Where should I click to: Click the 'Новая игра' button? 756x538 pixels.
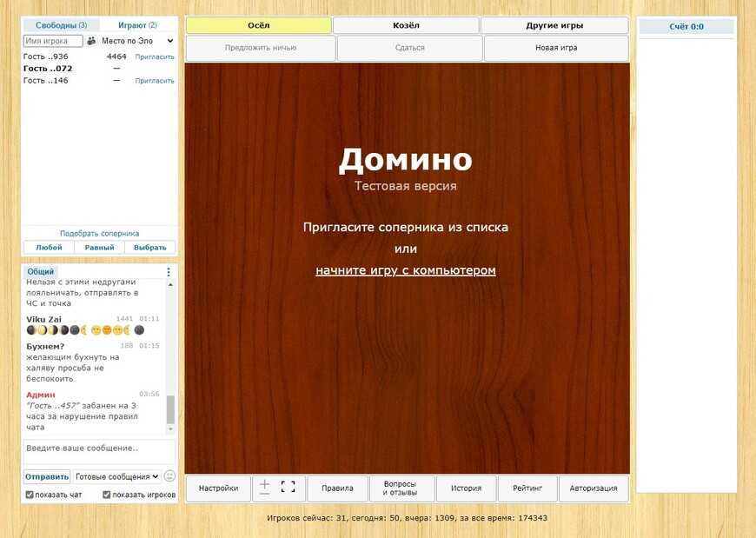point(556,48)
